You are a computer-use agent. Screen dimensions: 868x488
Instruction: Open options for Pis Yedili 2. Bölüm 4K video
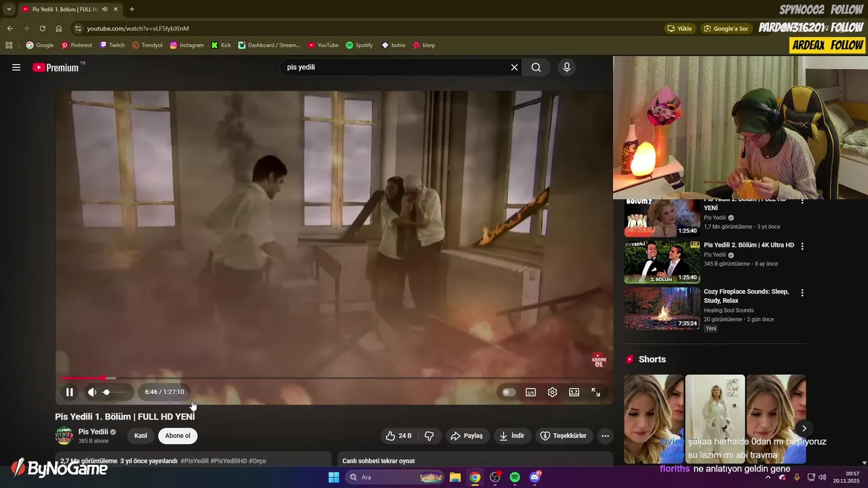point(802,246)
